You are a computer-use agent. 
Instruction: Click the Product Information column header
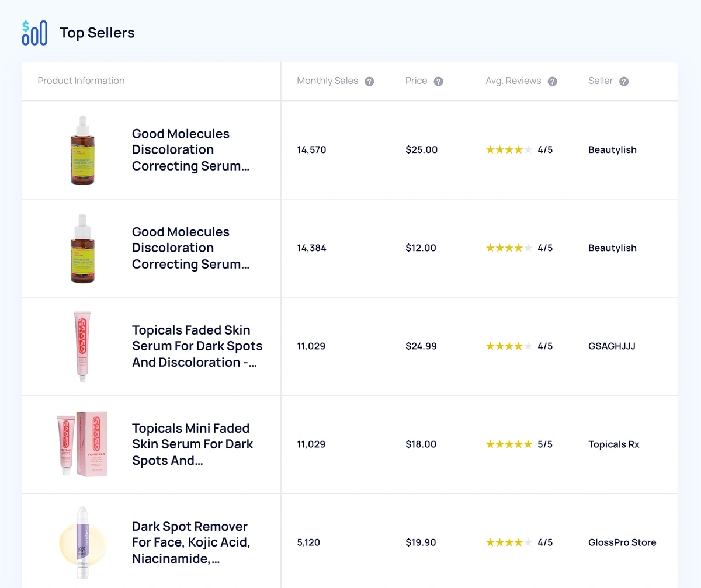81,81
